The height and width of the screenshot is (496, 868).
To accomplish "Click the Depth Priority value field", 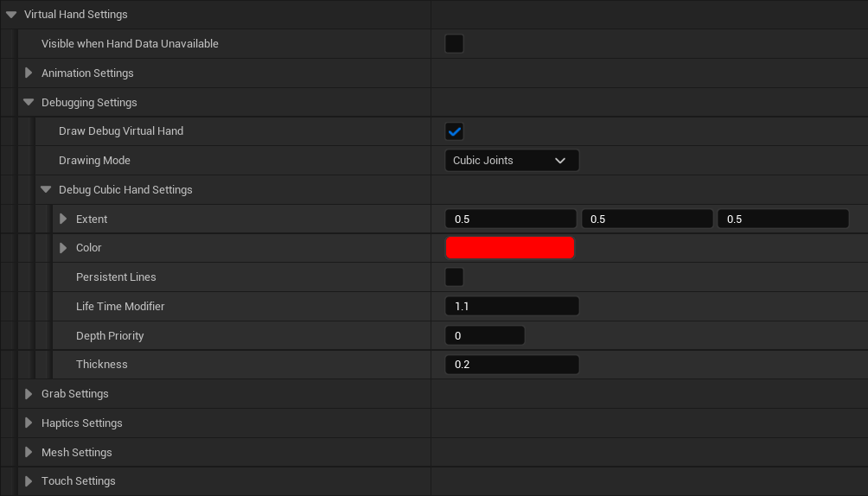I will [485, 335].
